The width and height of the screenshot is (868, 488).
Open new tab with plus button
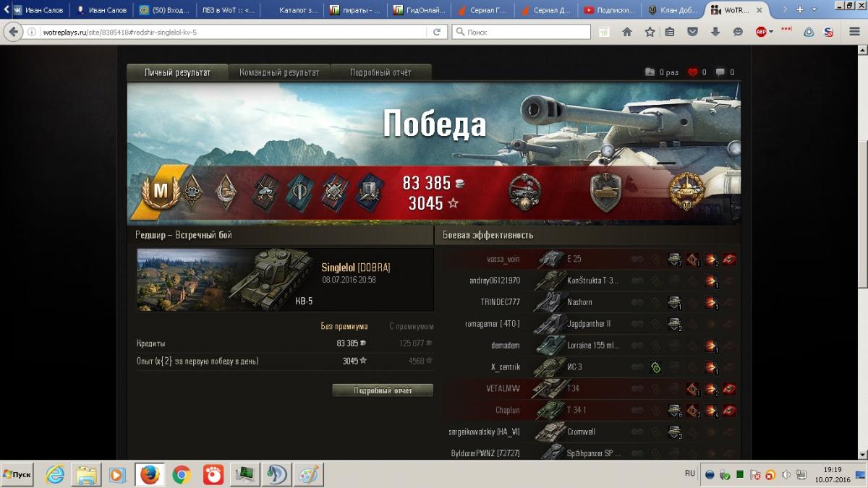pyautogui.click(x=801, y=10)
